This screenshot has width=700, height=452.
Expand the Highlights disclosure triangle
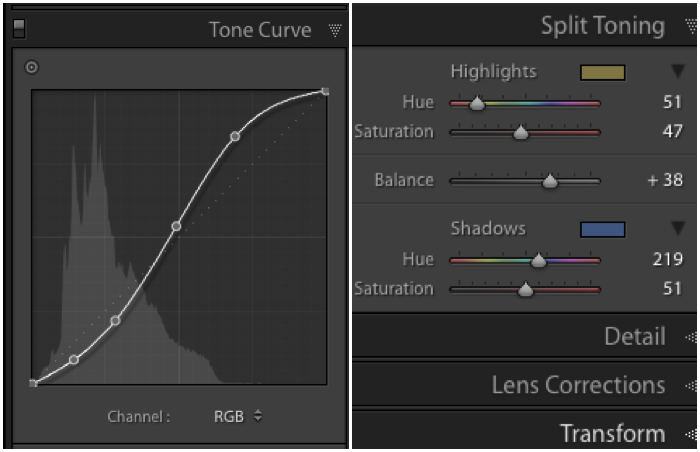tap(678, 72)
